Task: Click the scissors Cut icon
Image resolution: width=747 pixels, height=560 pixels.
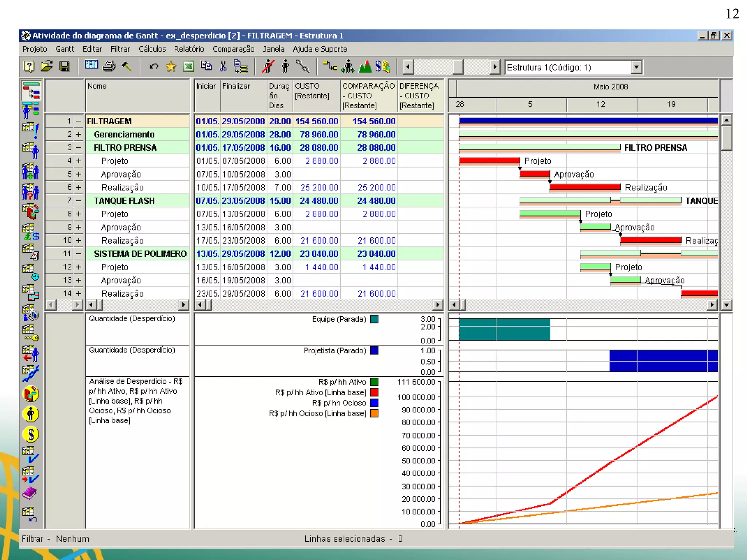Action: (223, 66)
